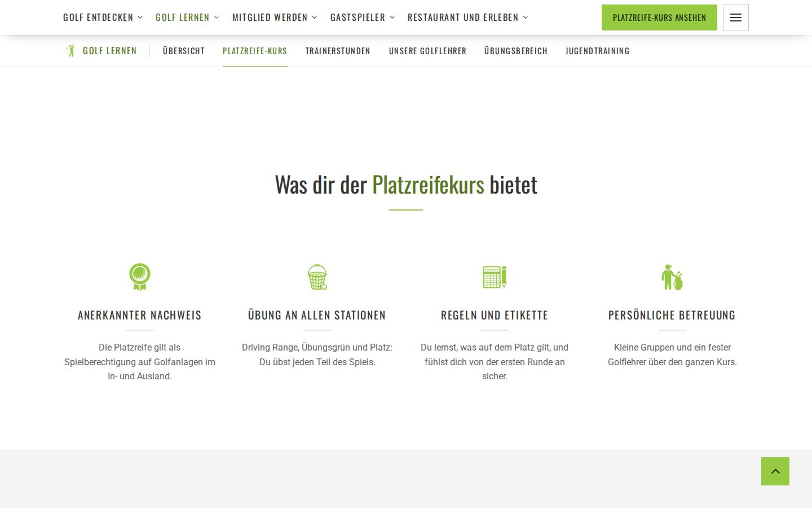Screen dimensions: 812x508
Task: Open the Übungsbereich tab
Action: (x=516, y=51)
